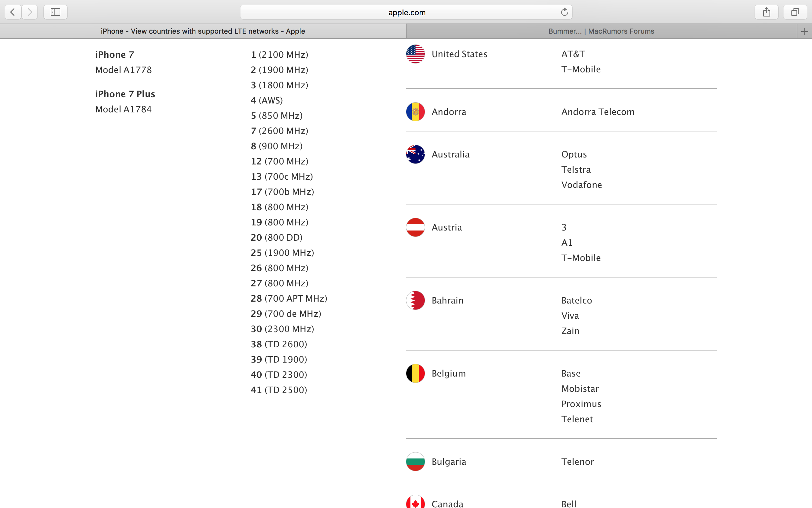Image resolution: width=812 pixels, height=508 pixels.
Task: Click carrier 'Optus'
Action: 574,155
